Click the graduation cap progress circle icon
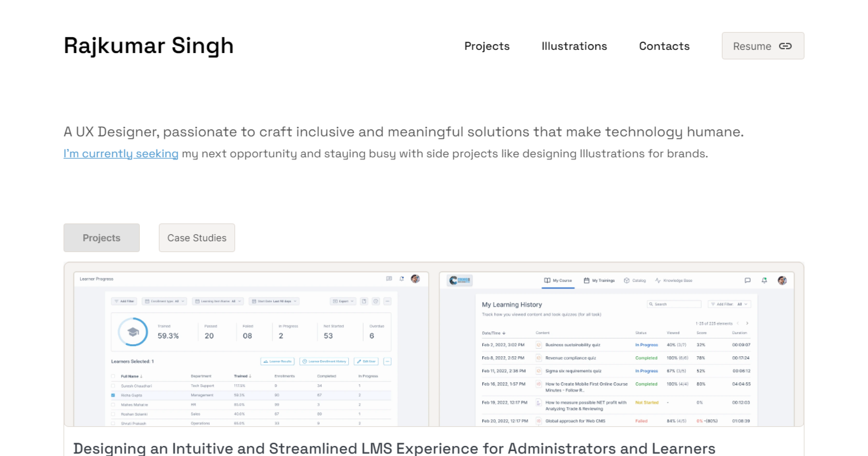The image size is (868, 456). pos(133,332)
